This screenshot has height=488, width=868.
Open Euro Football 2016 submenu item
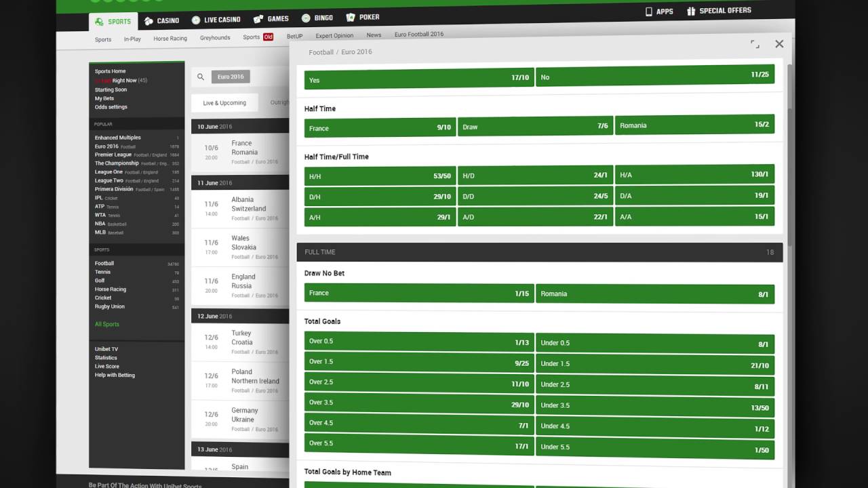pyautogui.click(x=419, y=34)
